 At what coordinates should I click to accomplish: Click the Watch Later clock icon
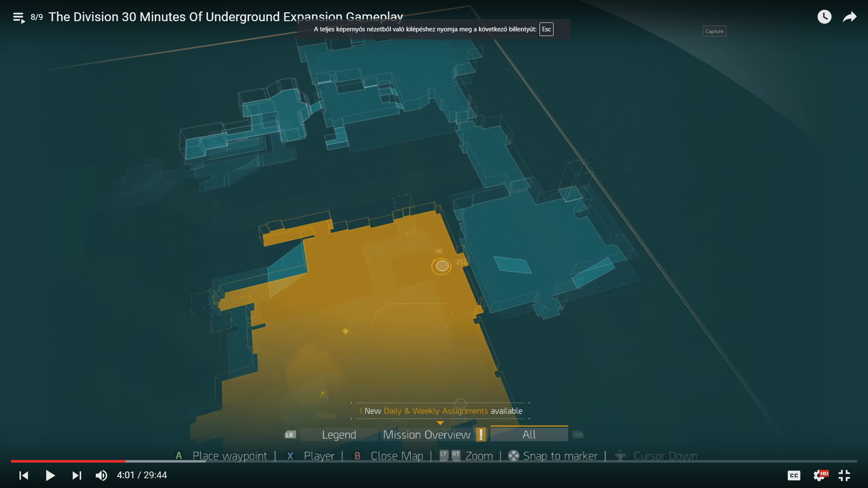[824, 17]
